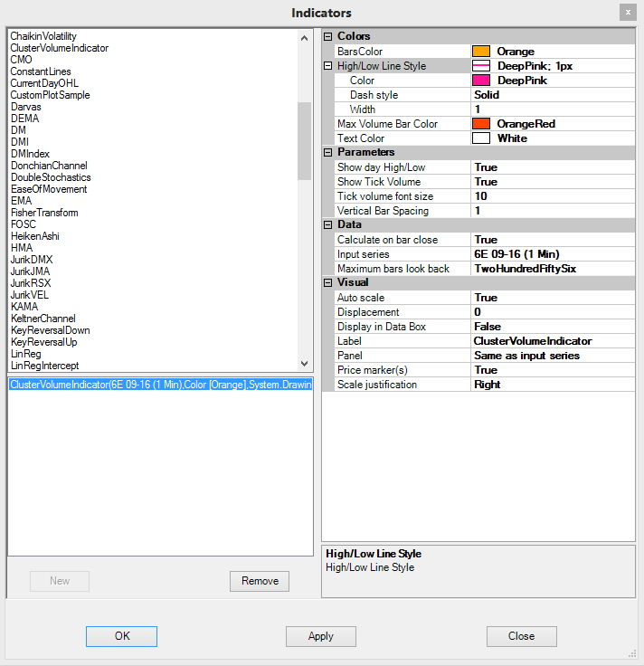644x666 pixels.
Task: Click OrangeRed Max Volume Bar swatch
Action: [x=481, y=124]
